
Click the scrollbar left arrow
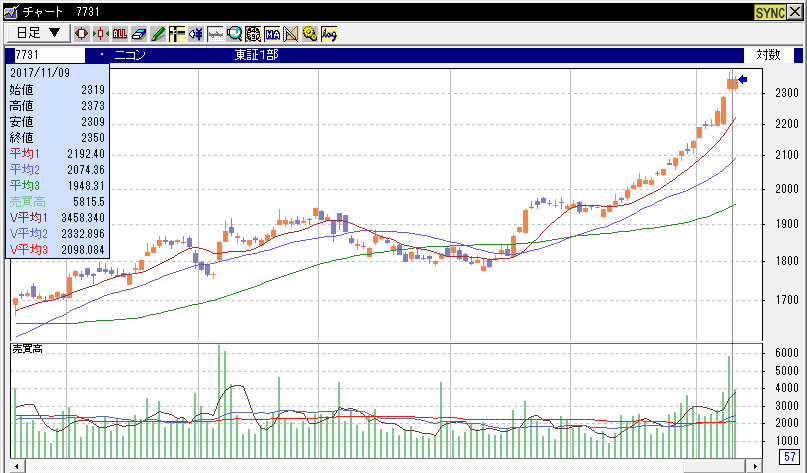point(15,465)
